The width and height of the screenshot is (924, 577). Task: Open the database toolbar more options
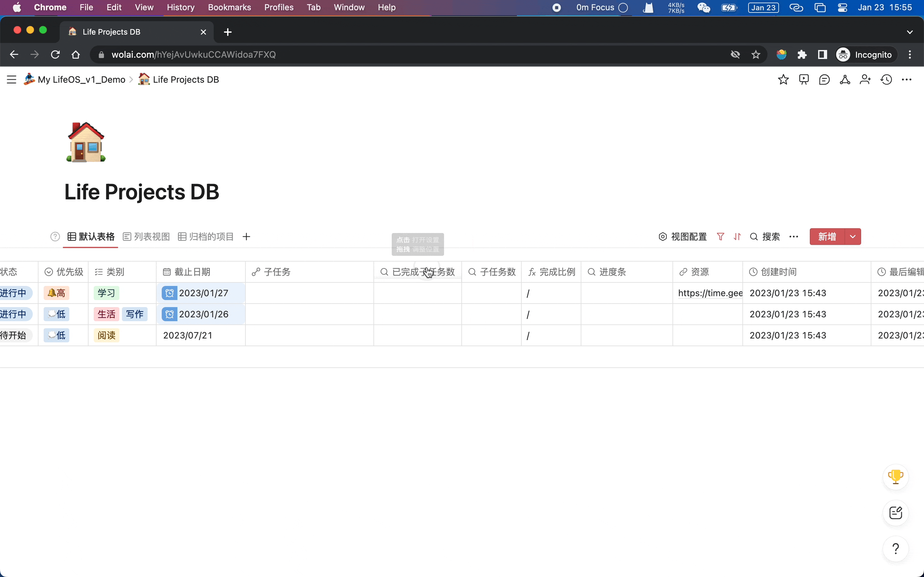pos(793,237)
